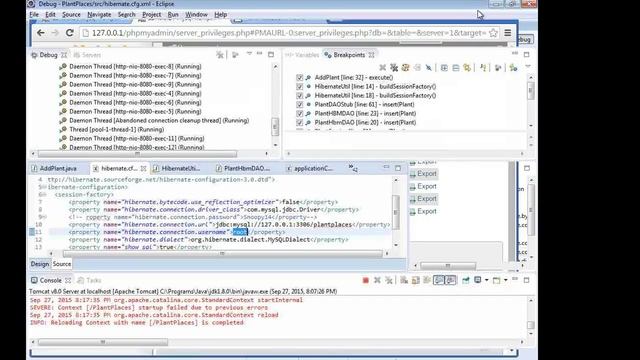Image resolution: width=640 pixels, height=360 pixels.
Task: Click Debug view vertical scrollbar thumb
Action: click(275, 126)
